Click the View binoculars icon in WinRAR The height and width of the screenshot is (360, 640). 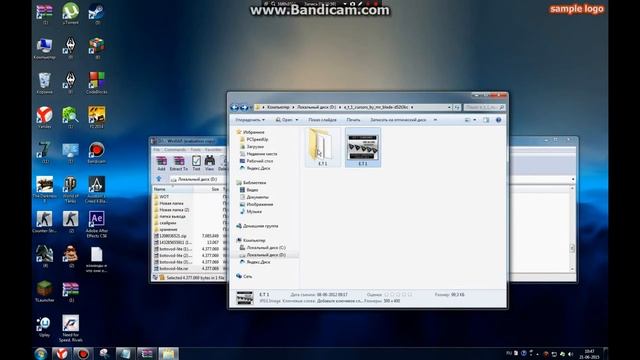[x=209, y=163]
